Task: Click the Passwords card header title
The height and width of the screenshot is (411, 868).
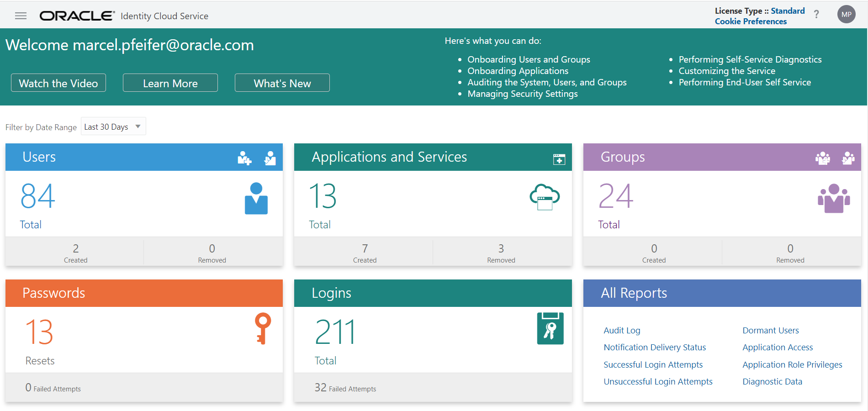Action: [x=54, y=293]
